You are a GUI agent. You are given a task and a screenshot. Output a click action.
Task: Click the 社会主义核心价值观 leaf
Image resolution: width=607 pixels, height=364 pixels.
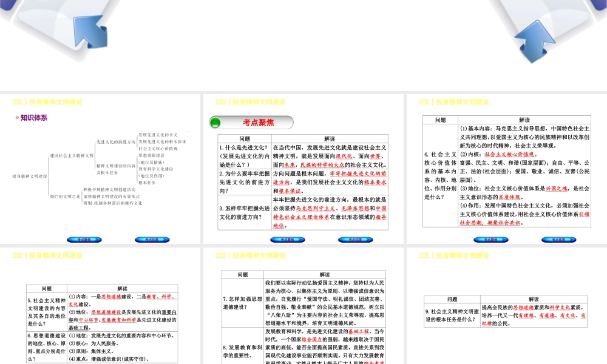[158, 149]
